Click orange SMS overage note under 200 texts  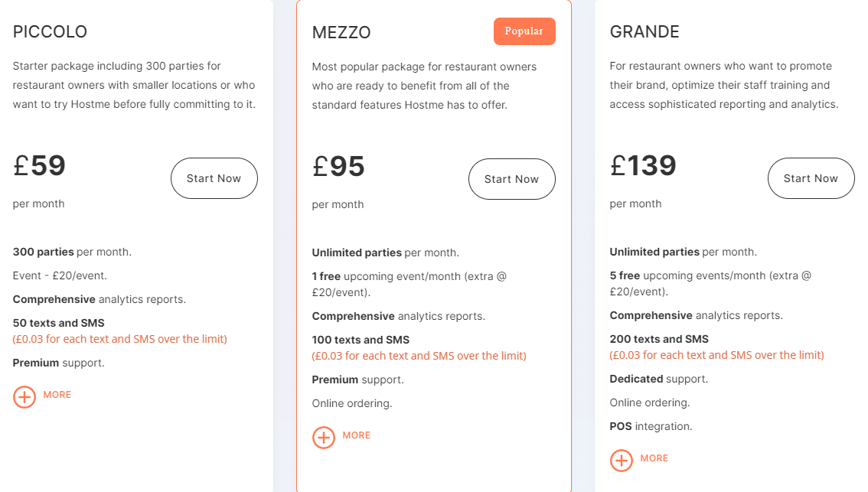(x=717, y=355)
